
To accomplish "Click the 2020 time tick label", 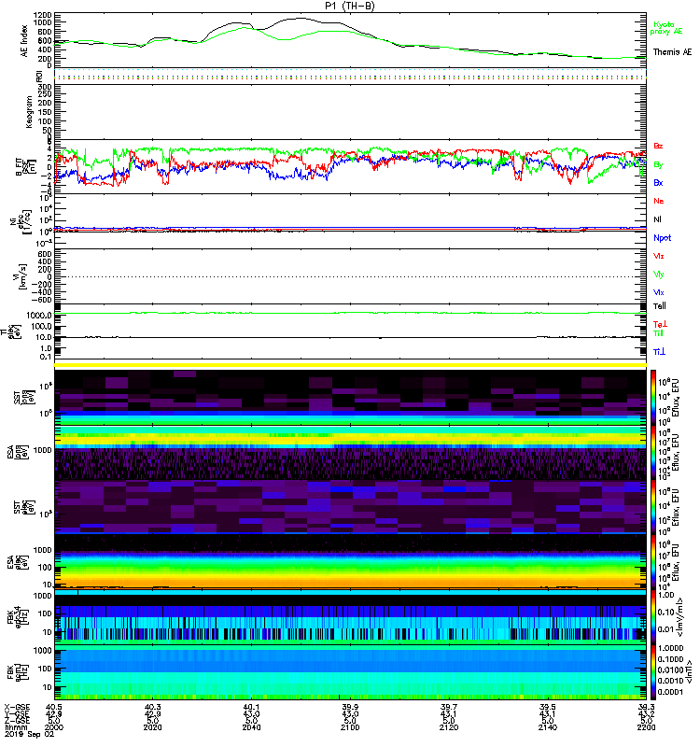I will click(x=152, y=727).
